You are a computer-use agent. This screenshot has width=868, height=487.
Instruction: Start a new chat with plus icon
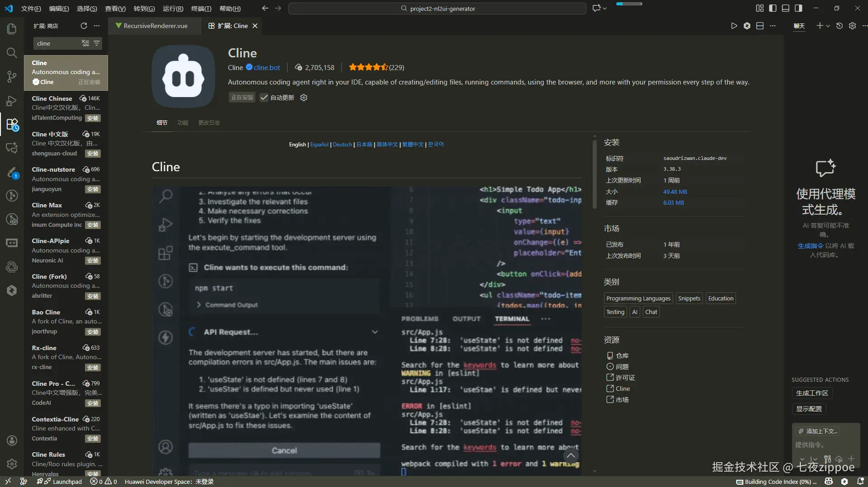pyautogui.click(x=820, y=26)
